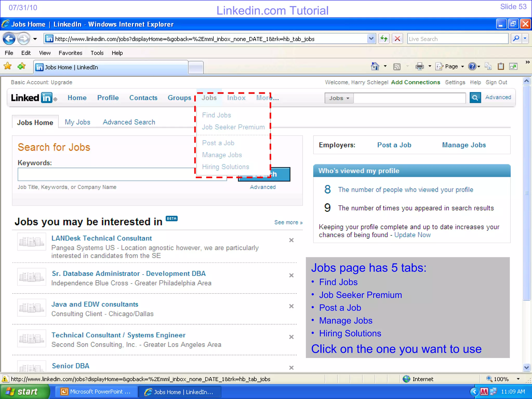The image size is (532, 399).
Task: Open the search provider dropdown arrow
Action: point(525,39)
